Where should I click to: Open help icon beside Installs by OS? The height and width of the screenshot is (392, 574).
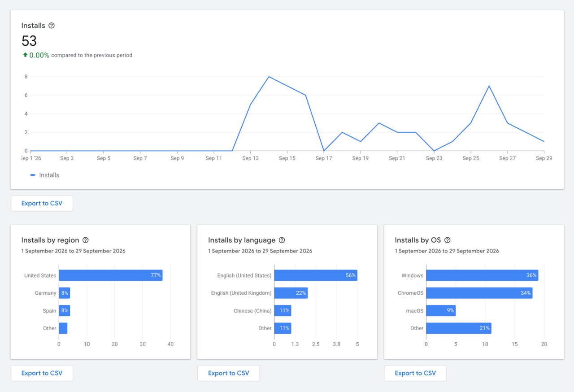[x=448, y=240]
